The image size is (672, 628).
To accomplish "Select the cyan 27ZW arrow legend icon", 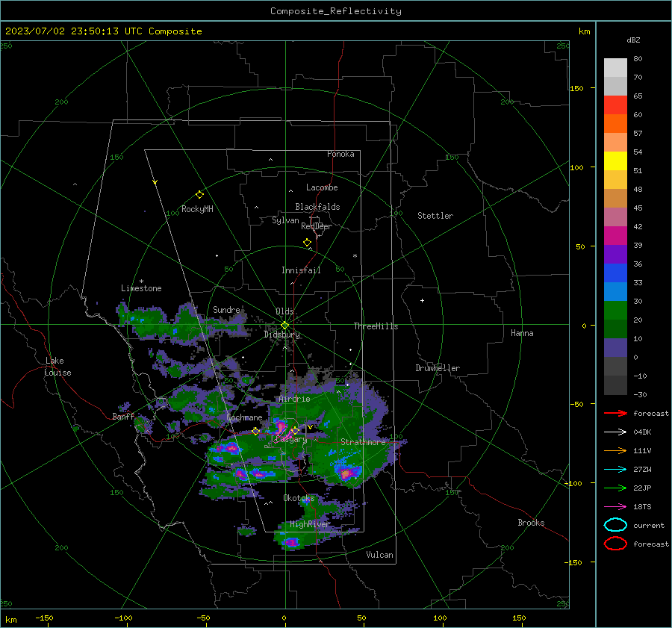I will coord(615,470).
